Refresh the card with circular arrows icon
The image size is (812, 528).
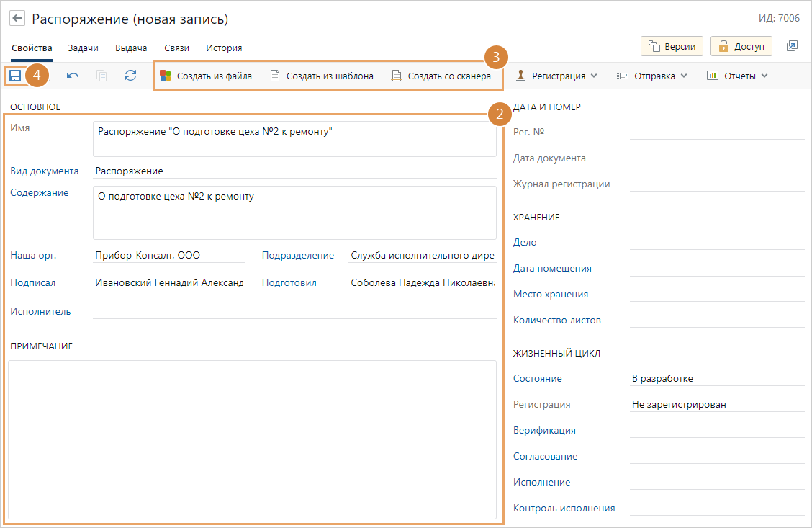pyautogui.click(x=130, y=76)
